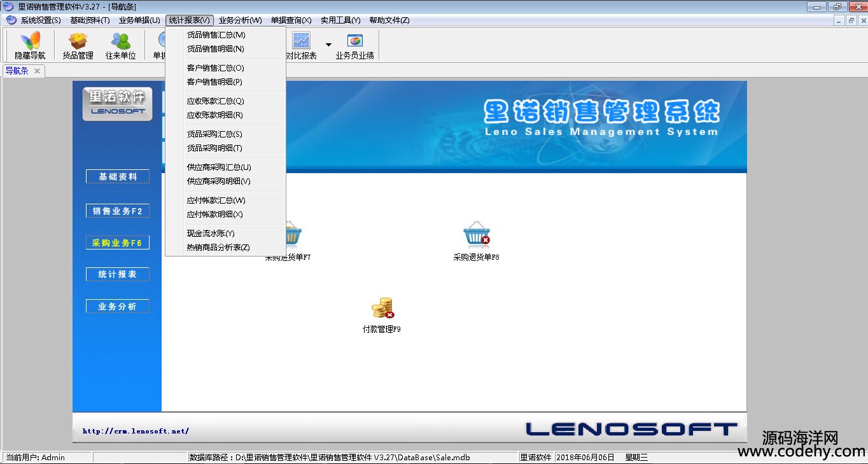Open 热销商品分析表(Z) from the menu

225,248
